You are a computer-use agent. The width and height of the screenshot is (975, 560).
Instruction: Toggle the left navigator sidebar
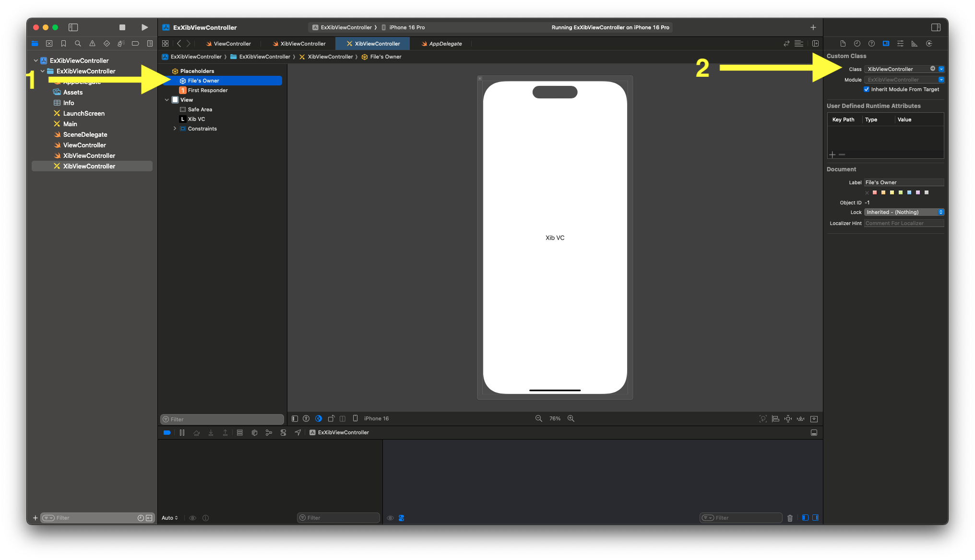click(73, 27)
